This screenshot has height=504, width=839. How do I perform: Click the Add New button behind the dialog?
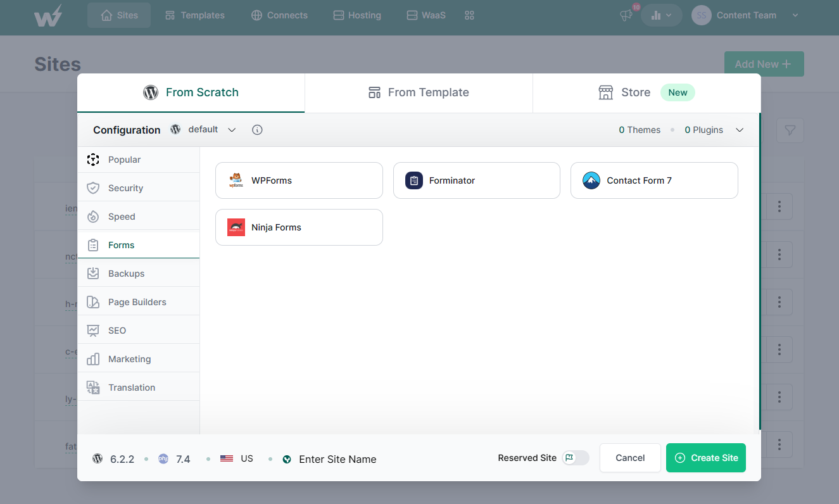pos(764,64)
